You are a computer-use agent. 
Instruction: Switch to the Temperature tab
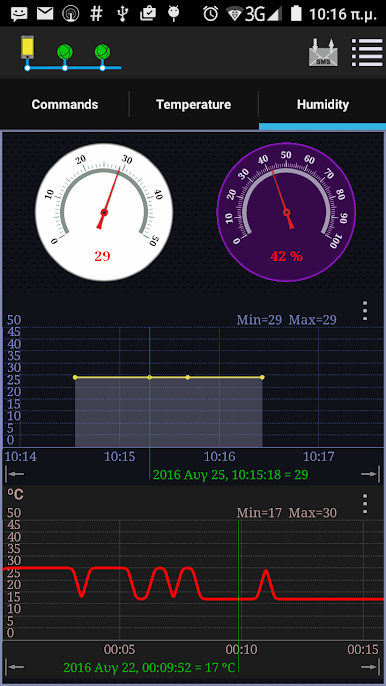coord(193,105)
